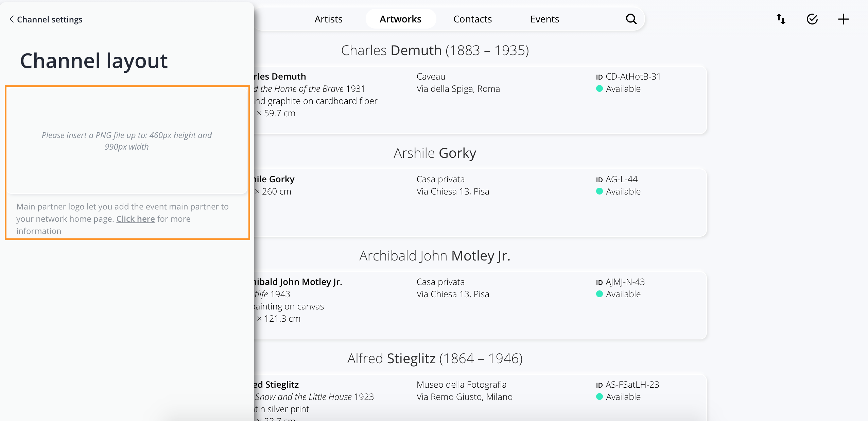Select the Archibald John Motley Jr. heading
This screenshot has width=868, height=421.
pos(435,256)
